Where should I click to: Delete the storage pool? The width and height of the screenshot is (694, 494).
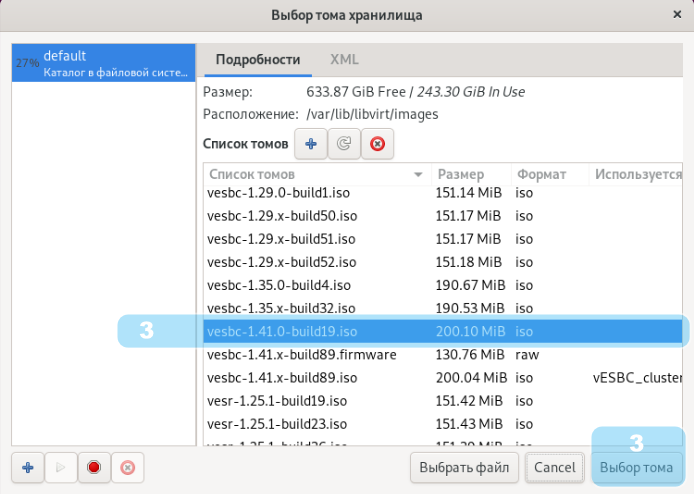tap(127, 467)
